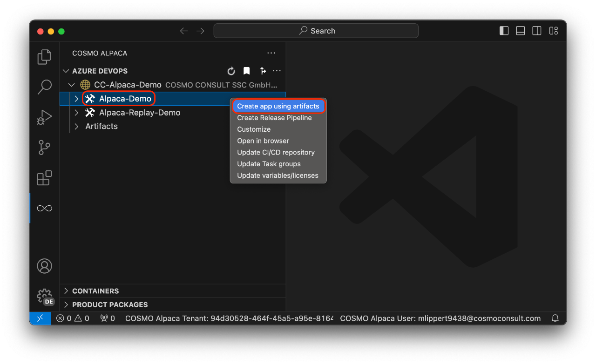Click Create app using artifacts
The height and width of the screenshot is (364, 596).
coord(278,106)
